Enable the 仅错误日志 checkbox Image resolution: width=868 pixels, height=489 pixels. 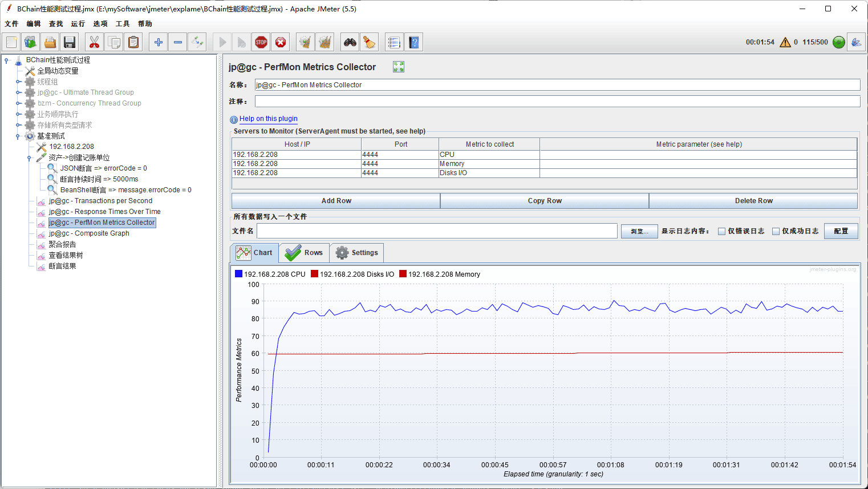point(721,231)
